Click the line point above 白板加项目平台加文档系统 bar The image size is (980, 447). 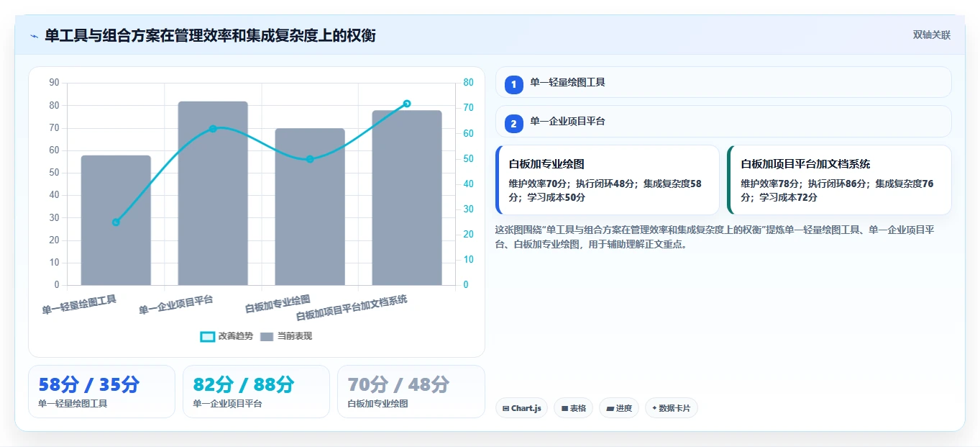[407, 104]
